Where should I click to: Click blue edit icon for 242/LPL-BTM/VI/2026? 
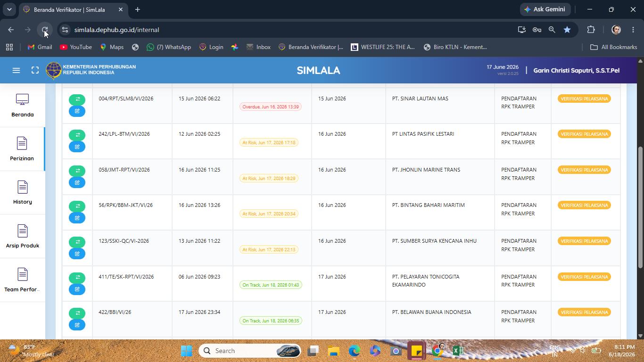77,147
